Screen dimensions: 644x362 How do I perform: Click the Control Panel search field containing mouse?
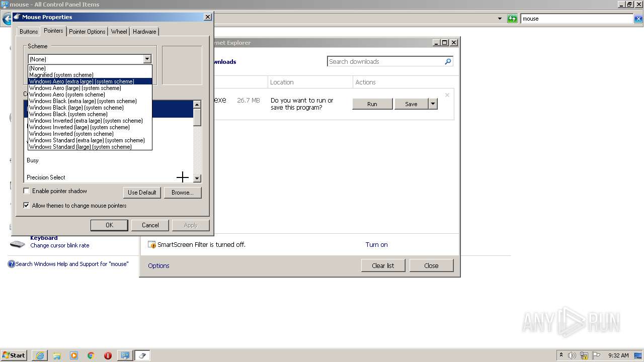pyautogui.click(x=577, y=19)
